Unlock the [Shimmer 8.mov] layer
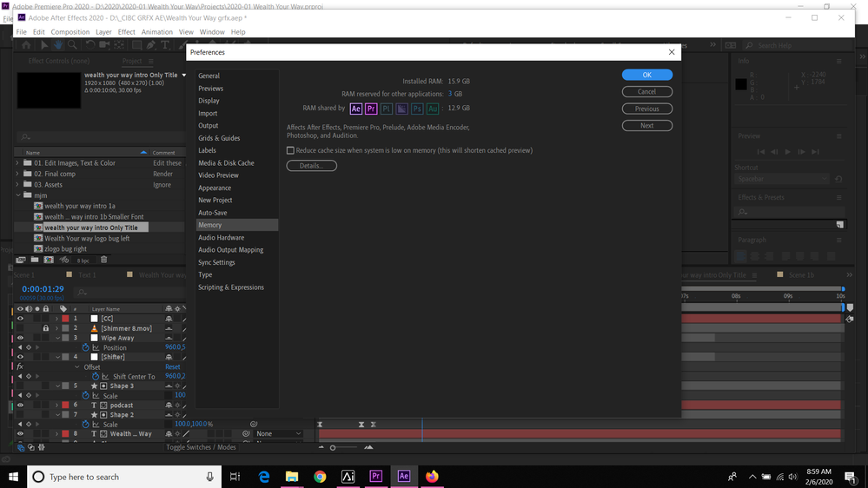This screenshot has width=868, height=488. point(46,328)
